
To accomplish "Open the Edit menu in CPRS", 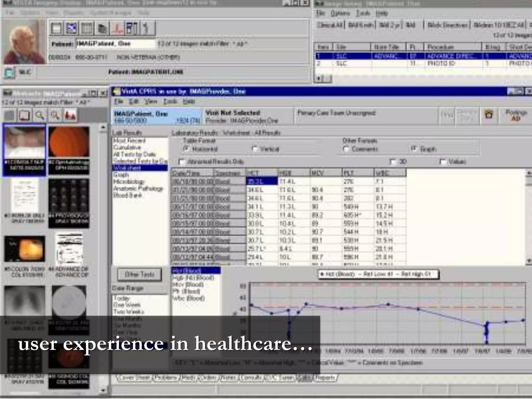I will click(x=134, y=101).
